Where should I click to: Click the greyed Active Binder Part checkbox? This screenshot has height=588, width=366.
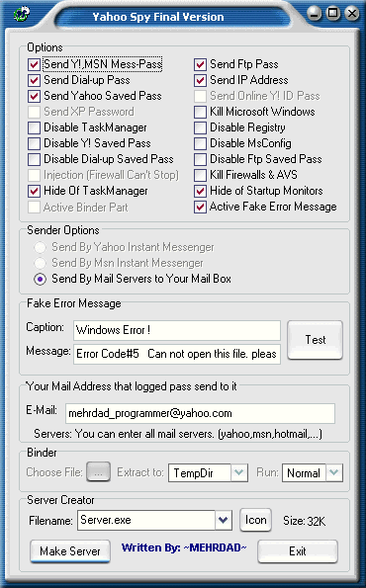pos(35,207)
